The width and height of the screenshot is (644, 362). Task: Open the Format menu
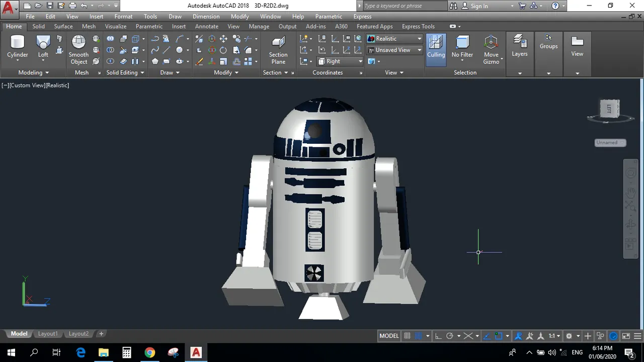(123, 17)
